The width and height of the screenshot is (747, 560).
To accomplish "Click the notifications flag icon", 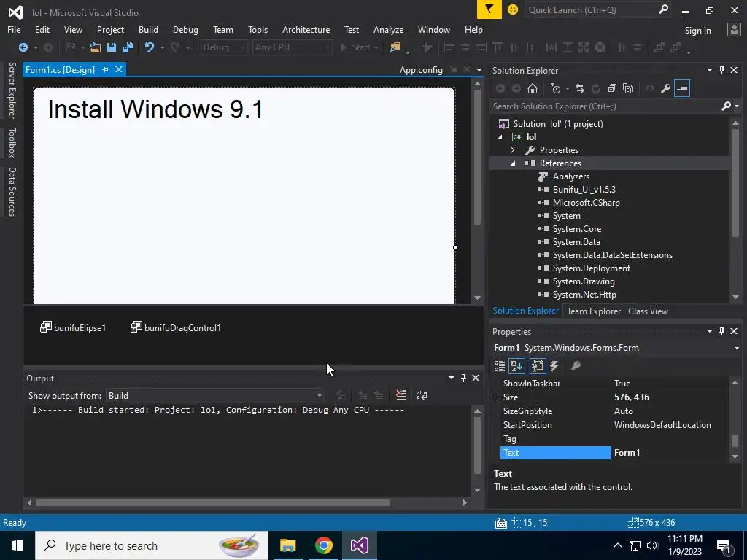I will (489, 9).
